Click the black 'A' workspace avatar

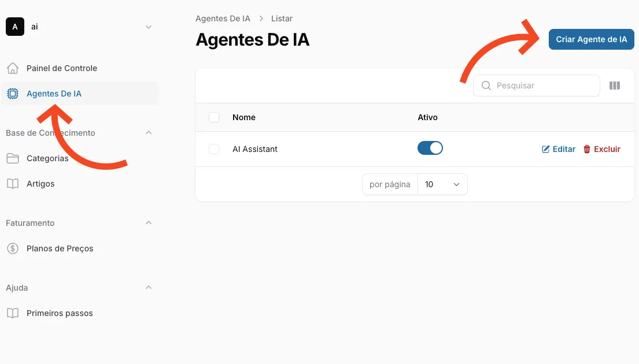(x=15, y=27)
